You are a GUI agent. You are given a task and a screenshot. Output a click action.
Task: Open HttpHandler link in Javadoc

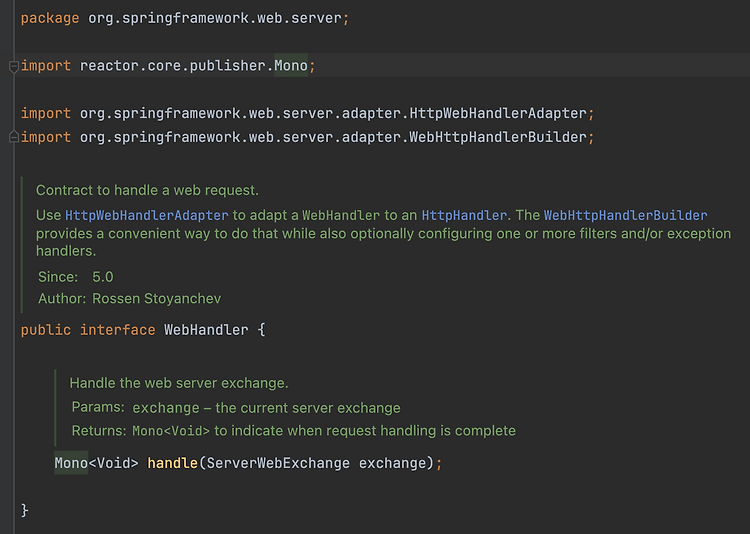tap(464, 215)
